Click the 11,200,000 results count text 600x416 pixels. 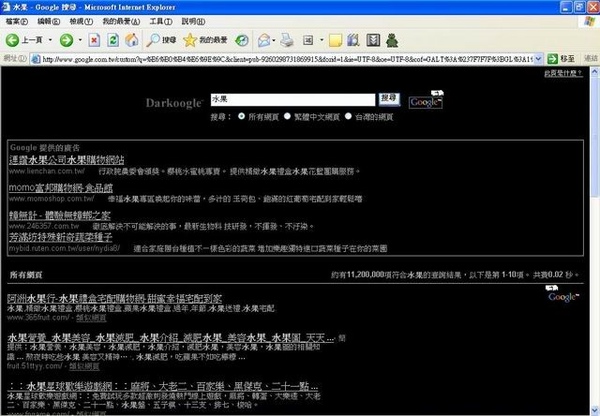pyautogui.click(x=365, y=274)
